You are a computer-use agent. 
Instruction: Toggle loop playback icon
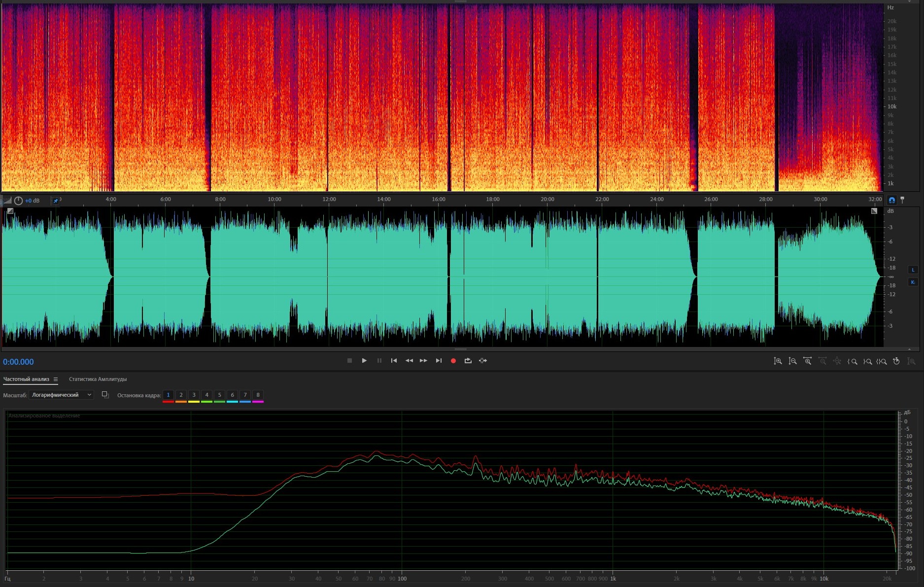pos(468,361)
